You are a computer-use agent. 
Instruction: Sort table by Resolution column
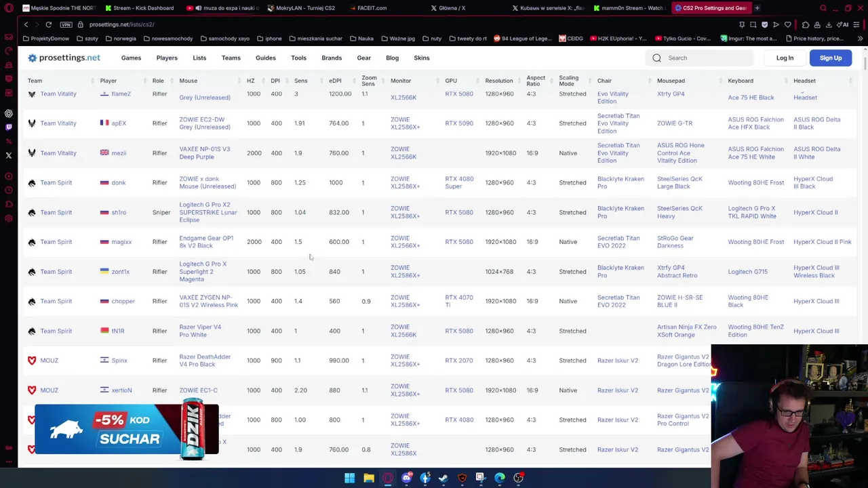[x=499, y=81]
